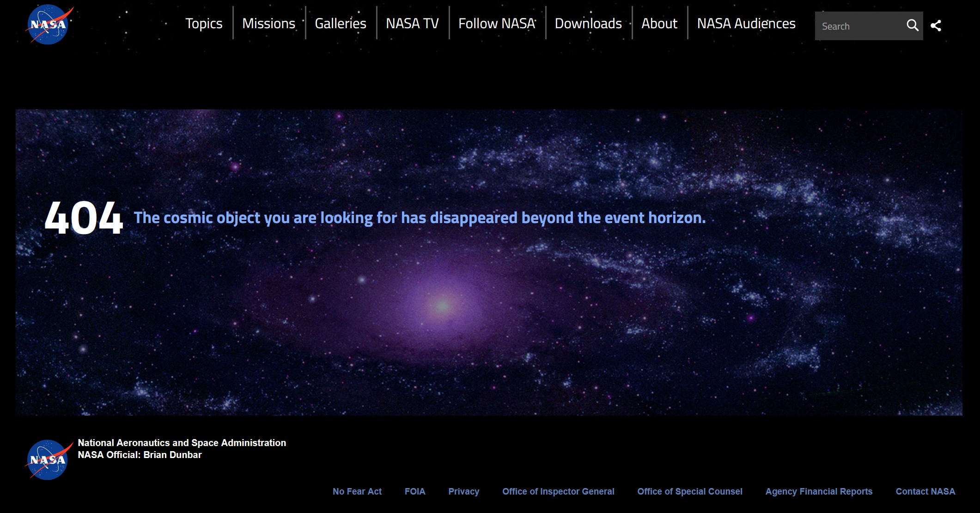Open the About menu

(x=659, y=23)
